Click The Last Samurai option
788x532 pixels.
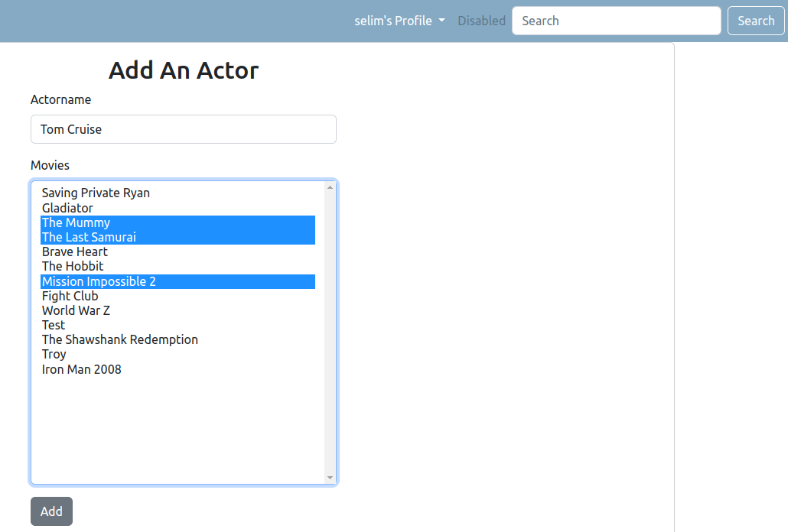pos(178,238)
